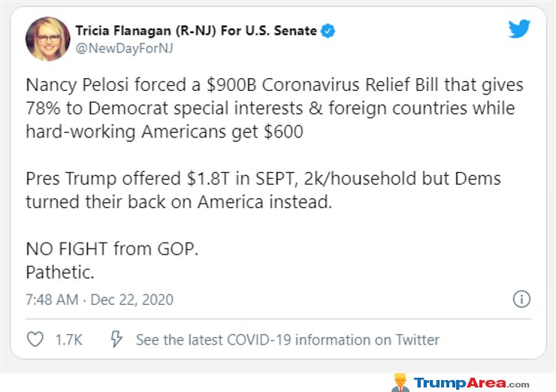Screen dimensions: 556x392
Task: Open Tricia Flanagan's profile avatar photo
Action: [x=48, y=39]
